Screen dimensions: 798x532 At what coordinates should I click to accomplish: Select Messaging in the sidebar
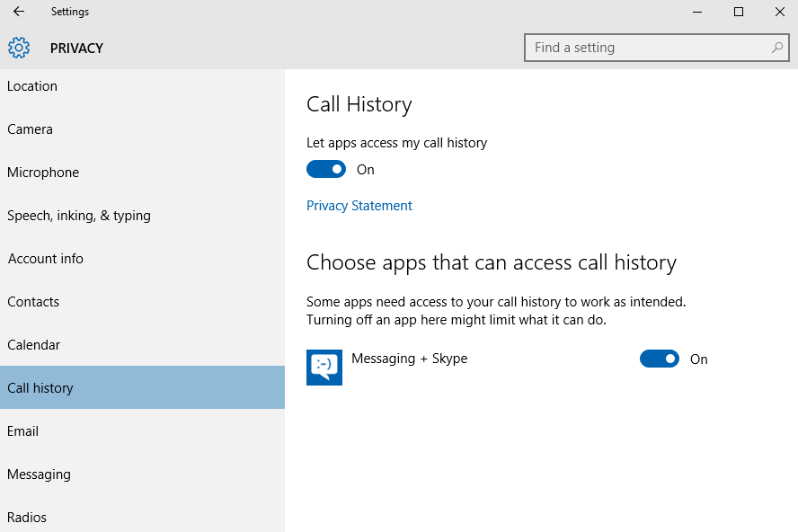point(143,474)
